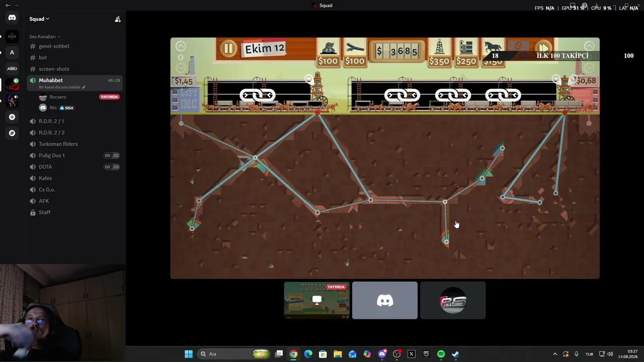Click the microphone icon in the system tray
The width and height of the screenshot is (644, 362).
[x=577, y=354]
